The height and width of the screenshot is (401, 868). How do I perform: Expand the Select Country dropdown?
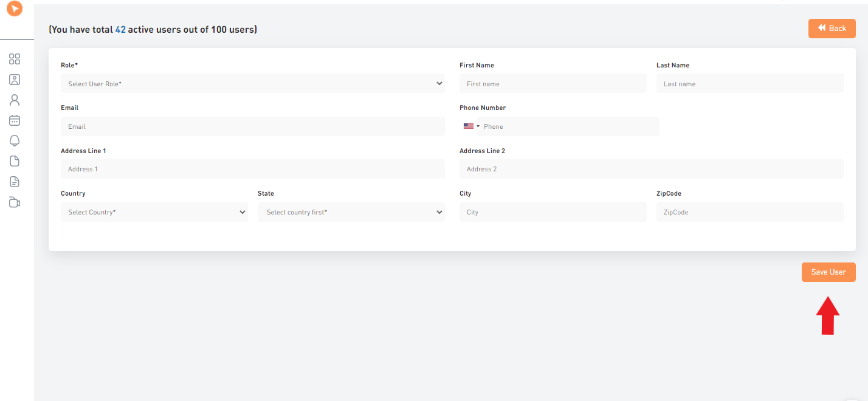pyautogui.click(x=154, y=211)
